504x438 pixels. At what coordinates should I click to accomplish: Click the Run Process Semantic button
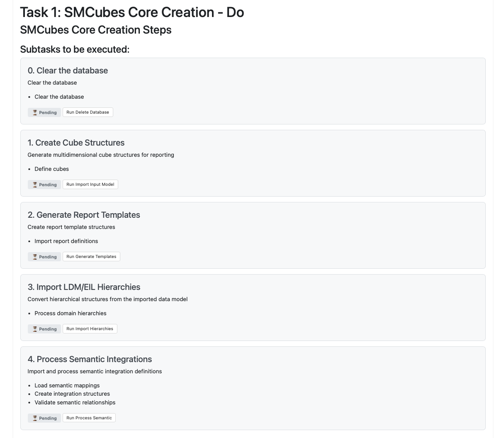(89, 418)
